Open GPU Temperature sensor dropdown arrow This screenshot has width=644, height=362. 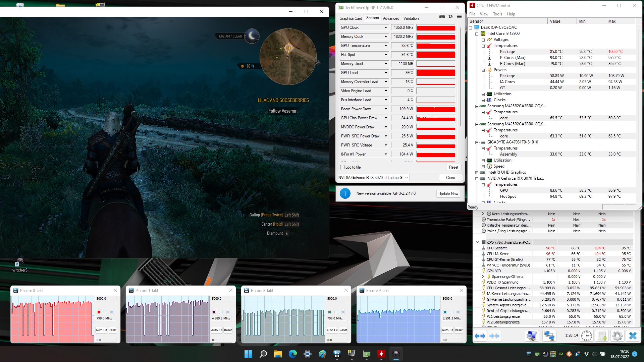tap(386, 46)
